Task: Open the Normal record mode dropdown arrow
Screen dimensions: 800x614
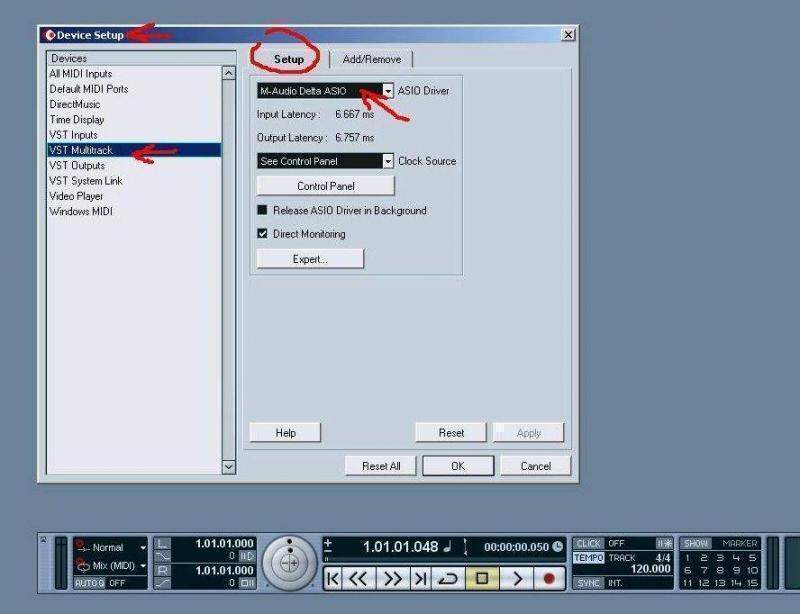Action: [x=143, y=547]
